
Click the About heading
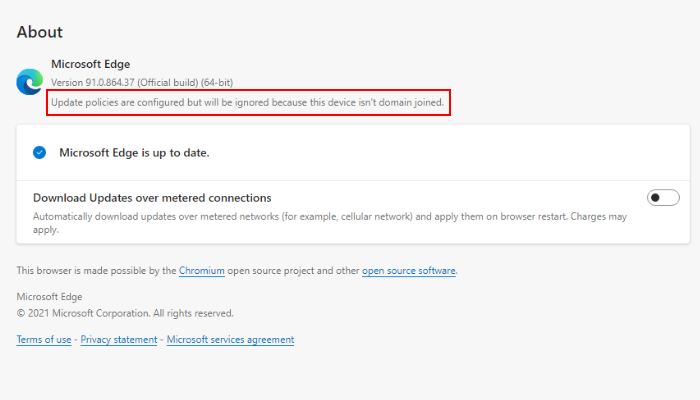coord(40,32)
